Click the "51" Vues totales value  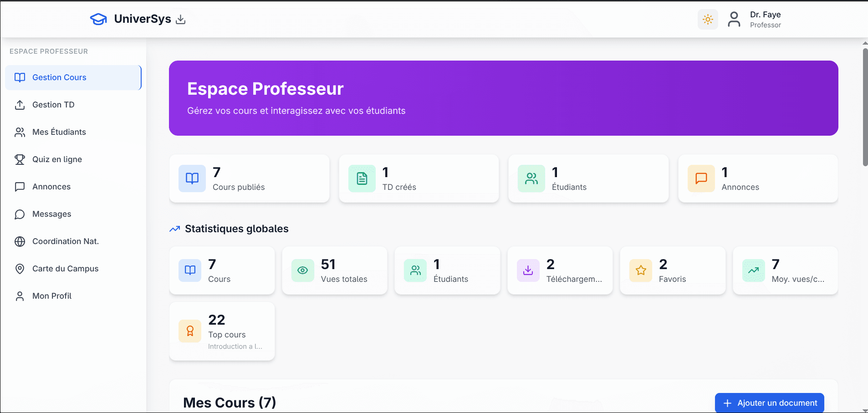(x=328, y=264)
